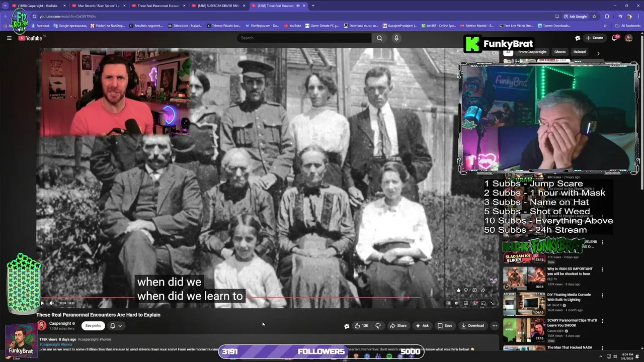Click the Ask button
This screenshot has height=362, width=644.
[422, 325]
